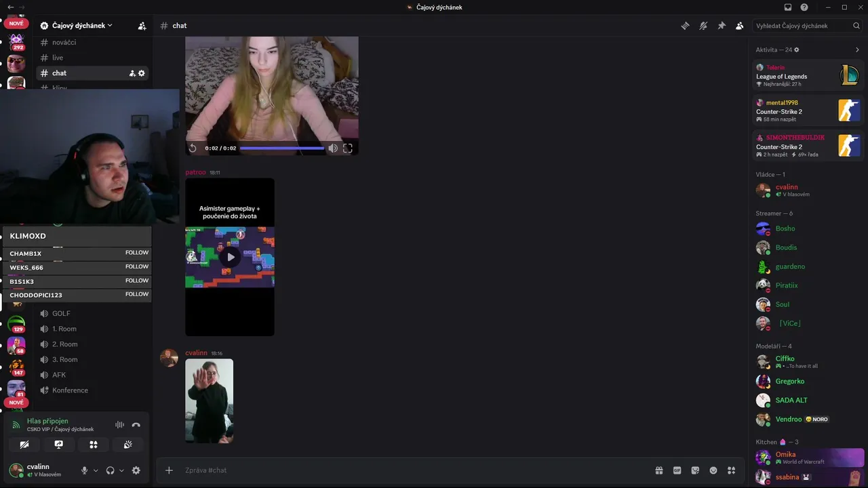Open the gift icon in message box
This screenshot has height=488, width=868.
[658, 470]
